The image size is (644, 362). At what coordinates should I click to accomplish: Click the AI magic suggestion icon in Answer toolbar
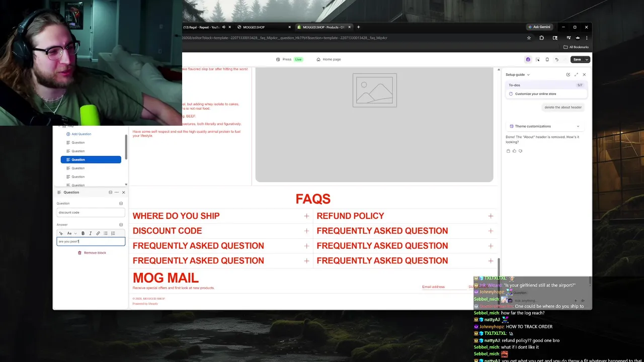(x=61, y=233)
